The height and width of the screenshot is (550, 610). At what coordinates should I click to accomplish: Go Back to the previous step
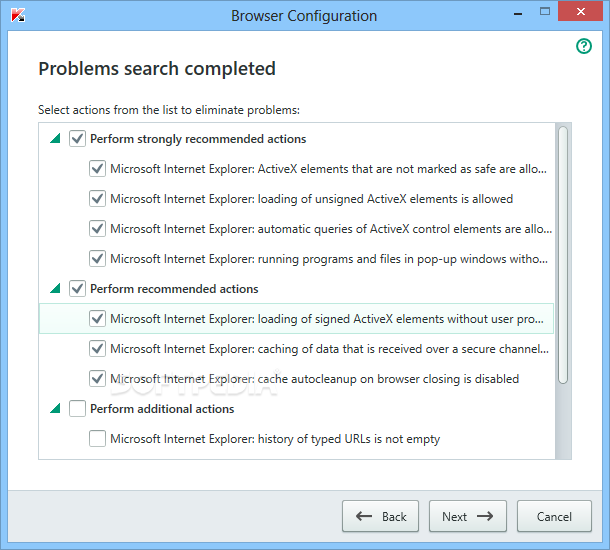(380, 517)
